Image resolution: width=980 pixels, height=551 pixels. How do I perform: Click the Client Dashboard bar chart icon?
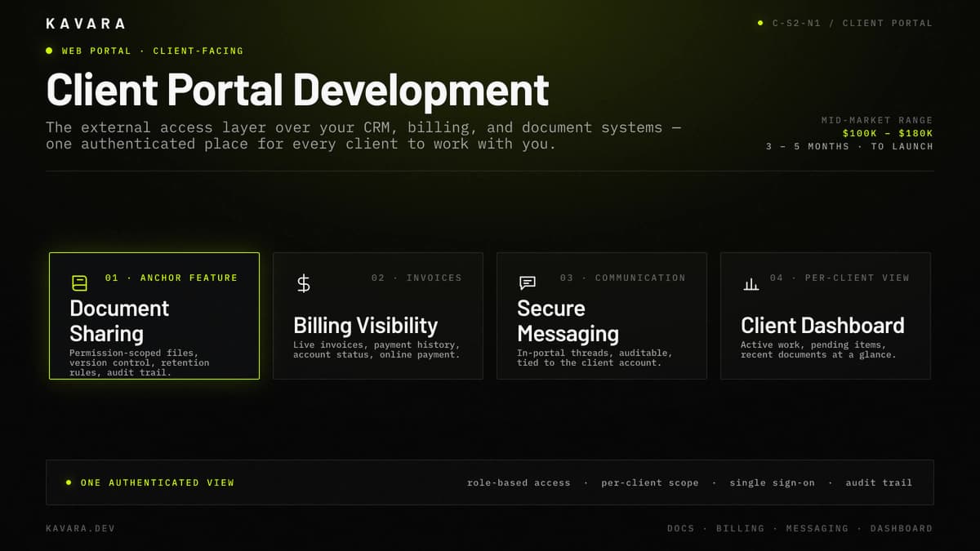(x=751, y=283)
